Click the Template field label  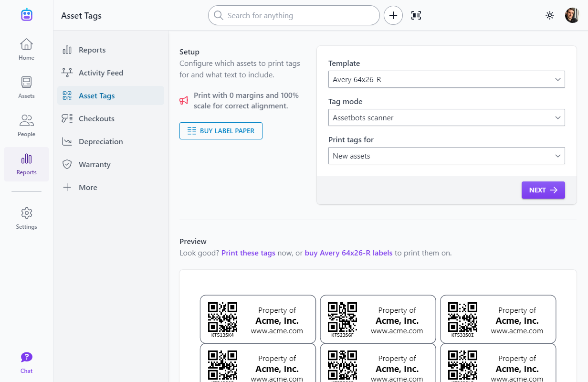[x=344, y=63]
